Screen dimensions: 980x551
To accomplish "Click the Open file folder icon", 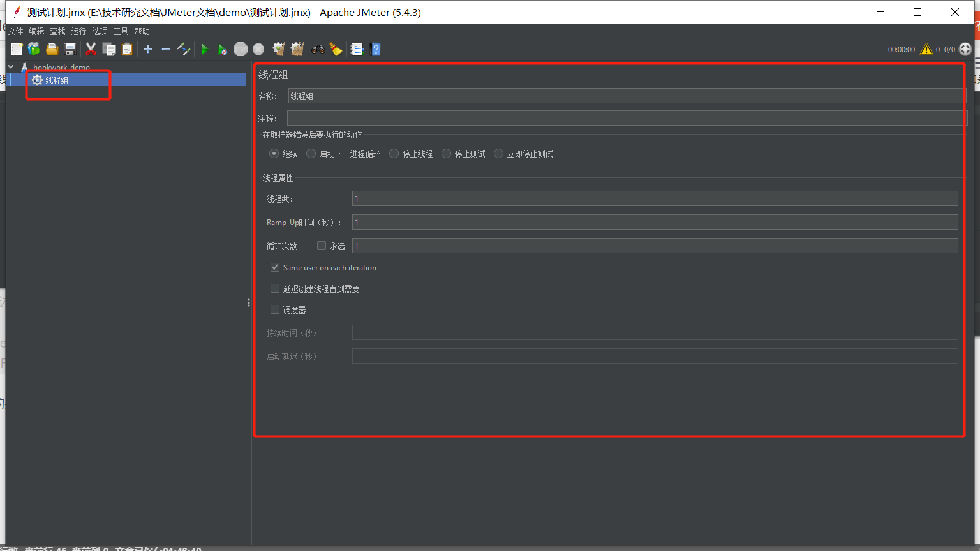I will [x=52, y=49].
